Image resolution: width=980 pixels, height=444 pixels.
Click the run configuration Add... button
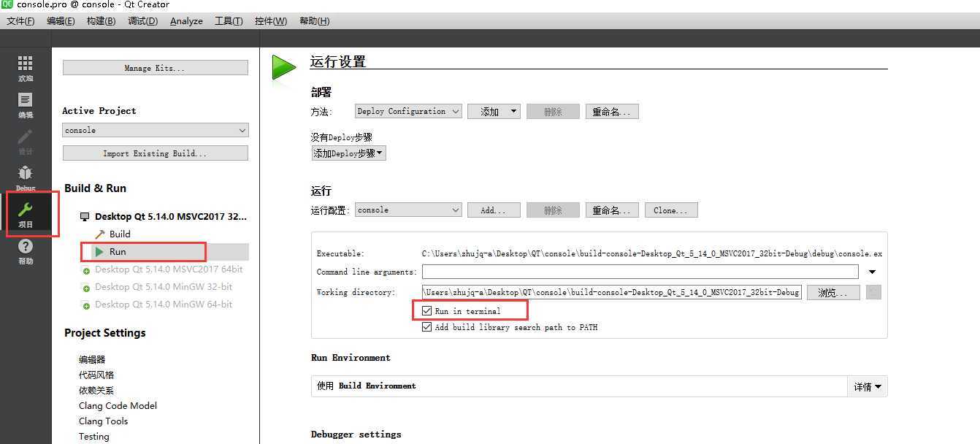click(x=494, y=210)
